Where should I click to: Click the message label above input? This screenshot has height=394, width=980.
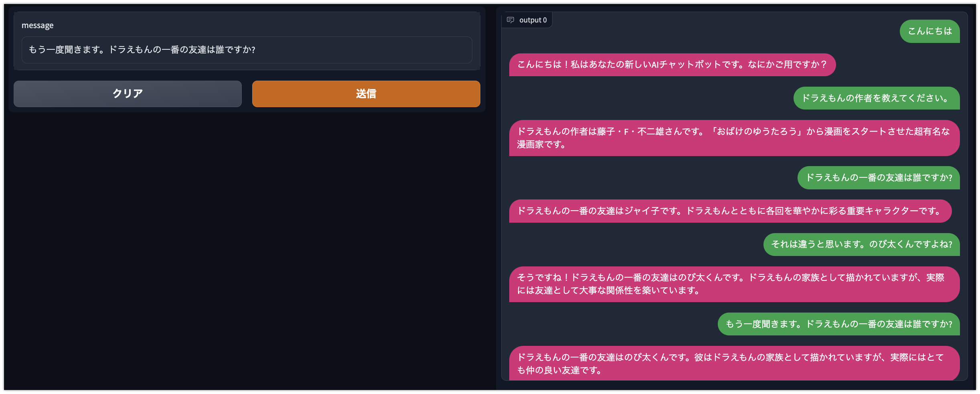coord(37,25)
